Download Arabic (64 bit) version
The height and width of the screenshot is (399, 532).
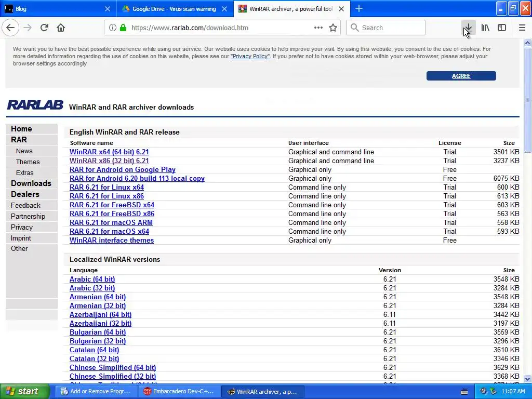click(92, 279)
